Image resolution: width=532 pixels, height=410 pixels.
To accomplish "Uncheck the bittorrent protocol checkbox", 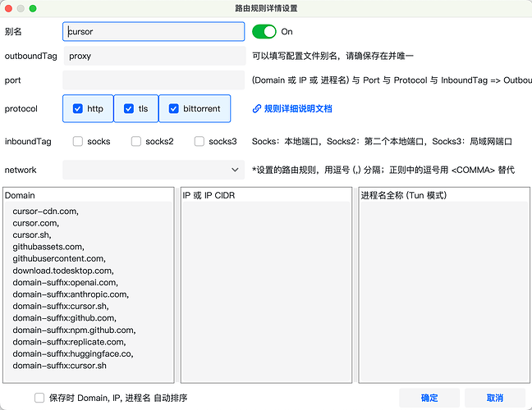I will click(x=174, y=109).
